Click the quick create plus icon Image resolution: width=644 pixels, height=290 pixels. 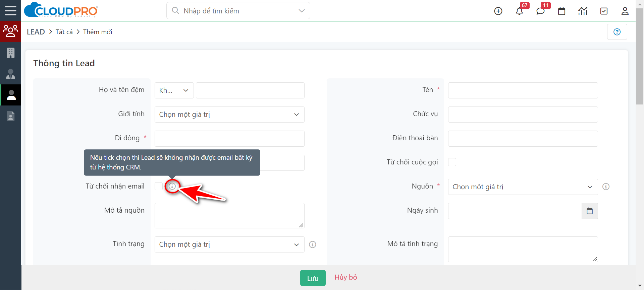(x=498, y=11)
